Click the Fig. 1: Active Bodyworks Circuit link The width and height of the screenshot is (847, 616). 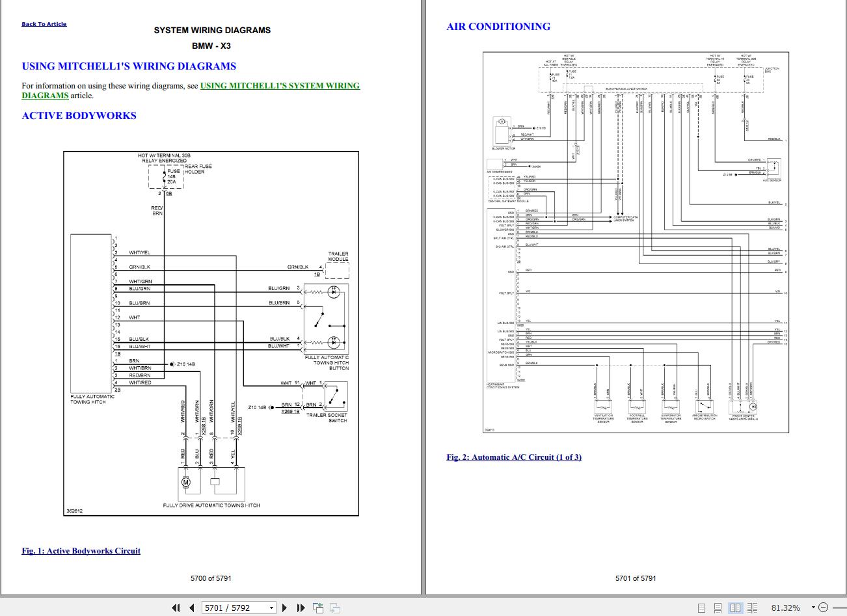pyautogui.click(x=81, y=551)
